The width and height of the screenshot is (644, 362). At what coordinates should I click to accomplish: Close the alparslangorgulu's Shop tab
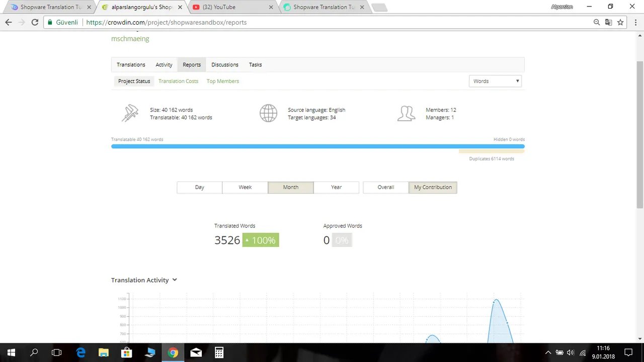(180, 7)
